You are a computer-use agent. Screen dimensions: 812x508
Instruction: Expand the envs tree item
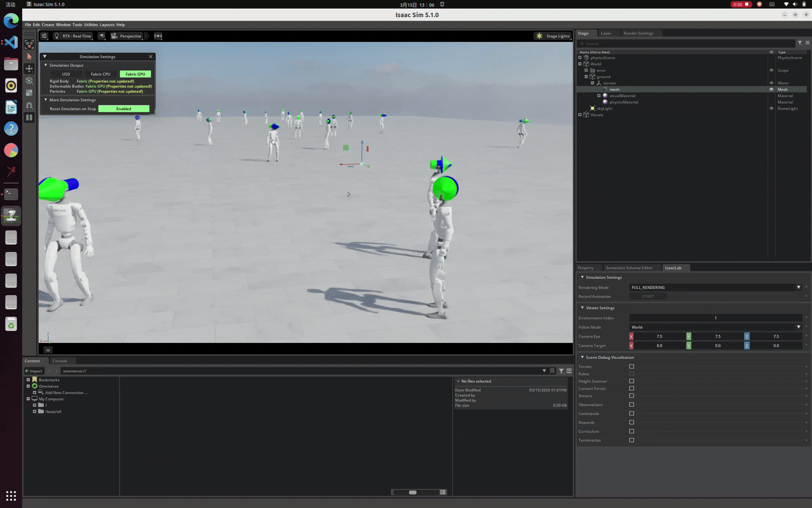coord(586,70)
